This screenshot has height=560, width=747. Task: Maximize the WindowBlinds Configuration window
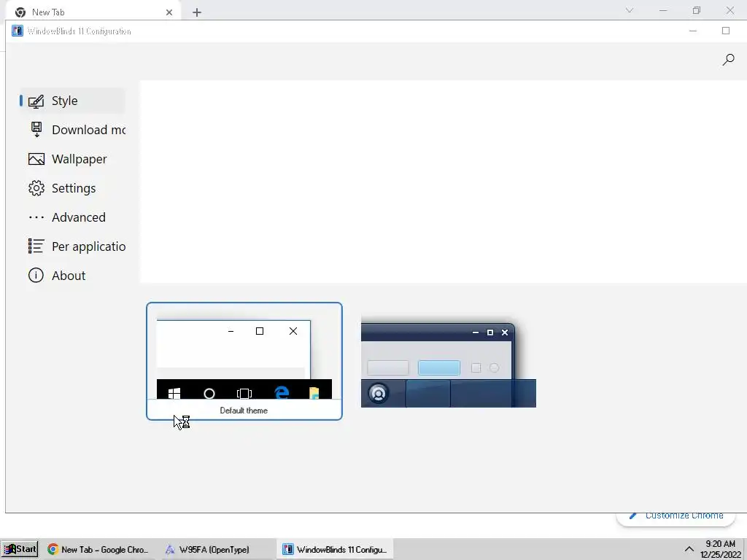(726, 31)
